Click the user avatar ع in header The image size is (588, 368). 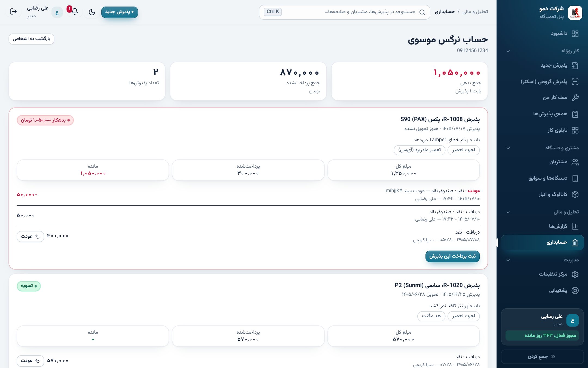point(57,13)
